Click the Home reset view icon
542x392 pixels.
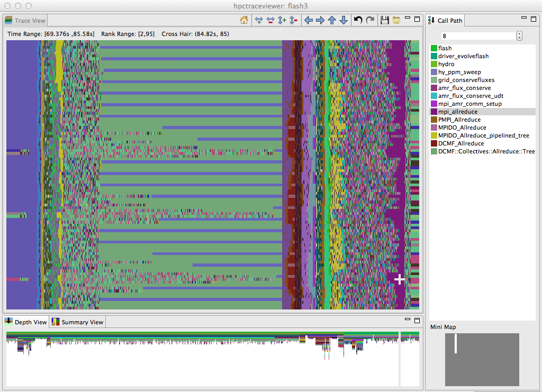(x=244, y=21)
